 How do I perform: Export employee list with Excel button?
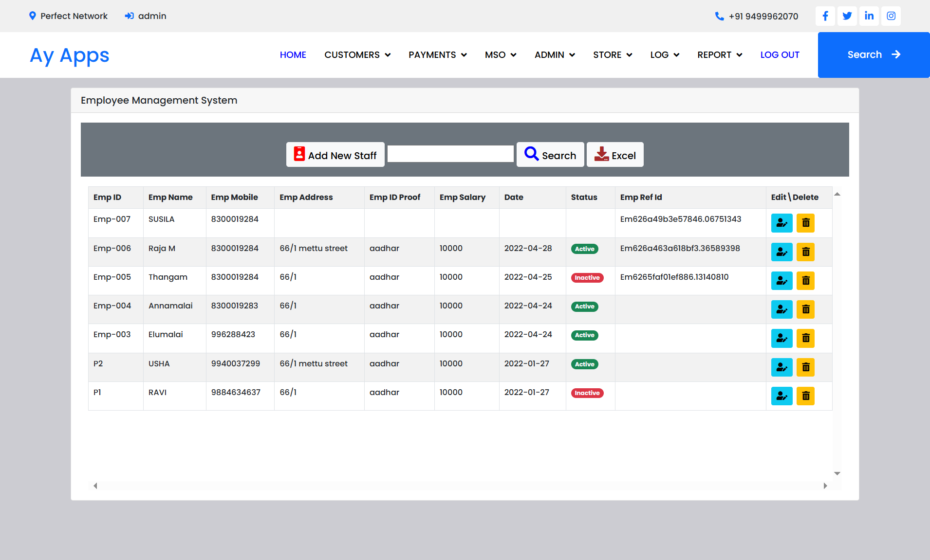coord(614,155)
